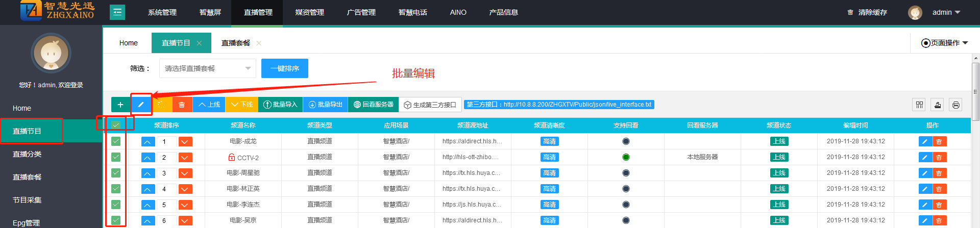The image size is (980, 228).
Task: Toggle the select-all header checkbox
Action: coord(116,125)
